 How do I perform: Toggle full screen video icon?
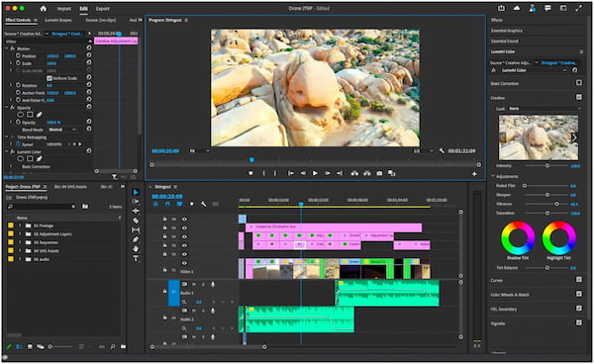pyautogui.click(x=578, y=8)
